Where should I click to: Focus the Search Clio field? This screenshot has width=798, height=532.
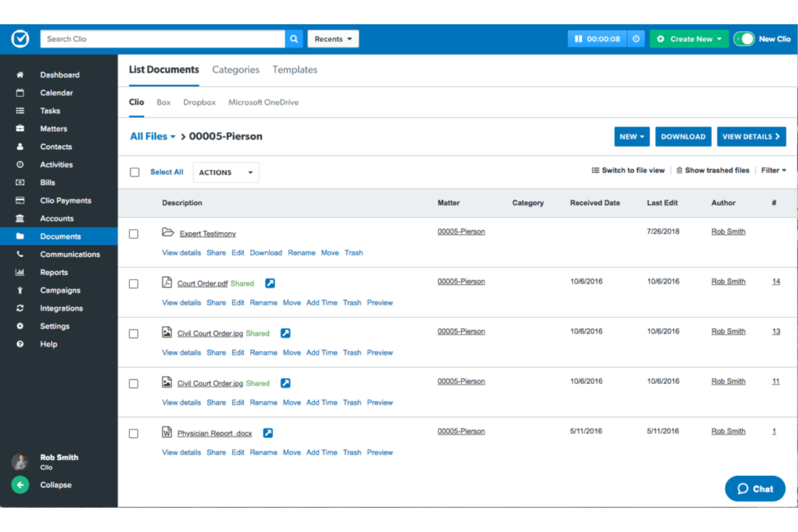(162, 39)
